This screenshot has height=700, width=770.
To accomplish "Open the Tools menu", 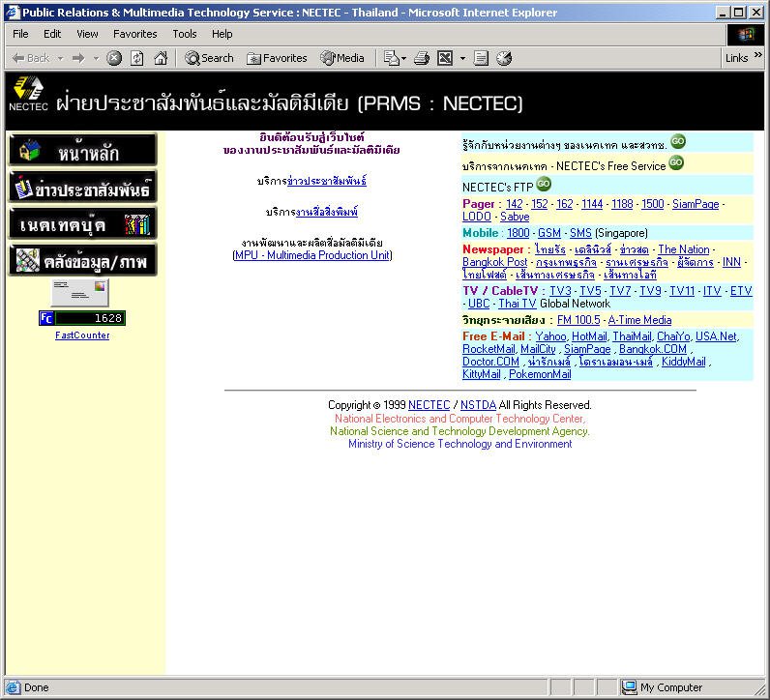I will [x=184, y=34].
